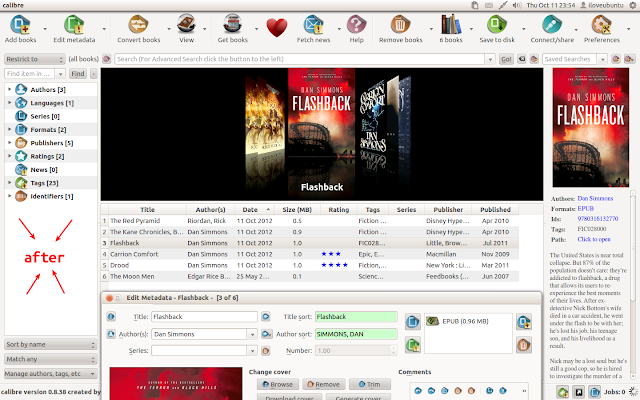Open the Restrict to dropdown

35,59
